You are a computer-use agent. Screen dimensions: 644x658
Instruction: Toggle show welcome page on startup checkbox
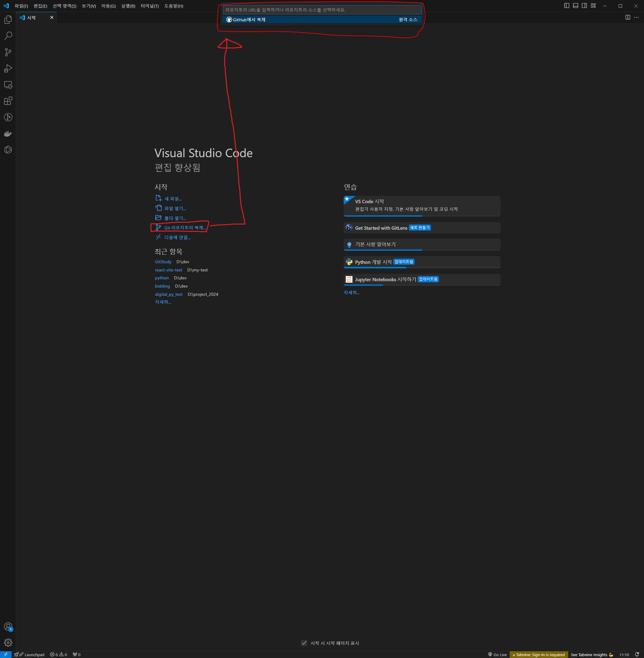click(304, 643)
